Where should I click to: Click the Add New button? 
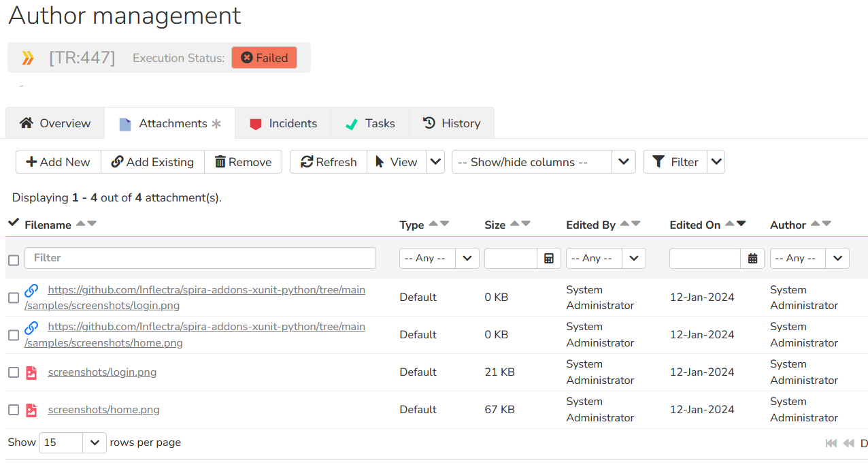(x=59, y=162)
